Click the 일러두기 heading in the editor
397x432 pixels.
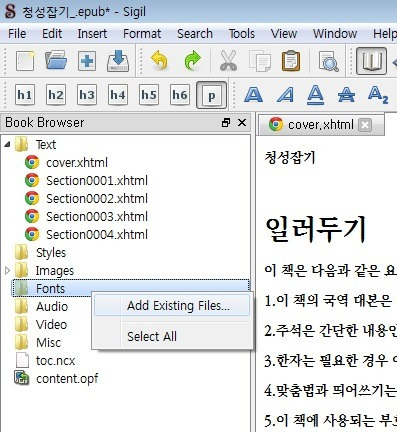[x=315, y=229]
